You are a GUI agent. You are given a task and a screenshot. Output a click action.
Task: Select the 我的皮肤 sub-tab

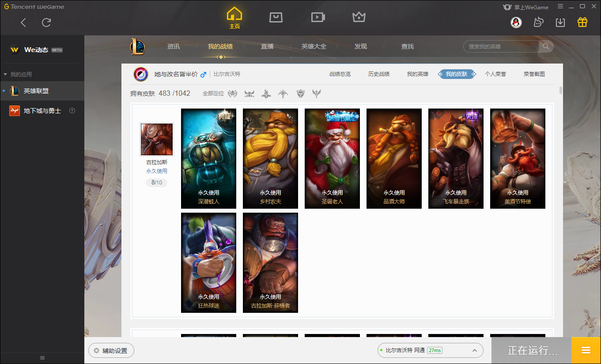[x=457, y=74]
